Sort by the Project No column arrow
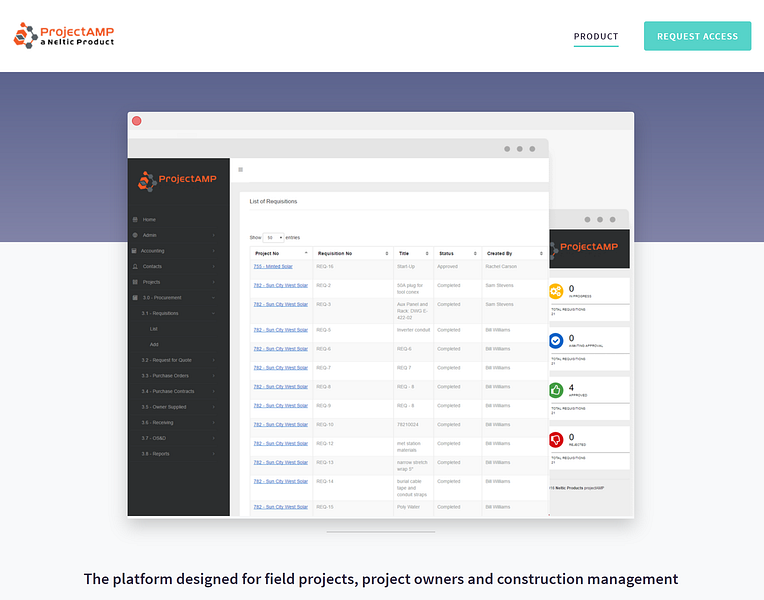The image size is (764, 600). click(306, 253)
